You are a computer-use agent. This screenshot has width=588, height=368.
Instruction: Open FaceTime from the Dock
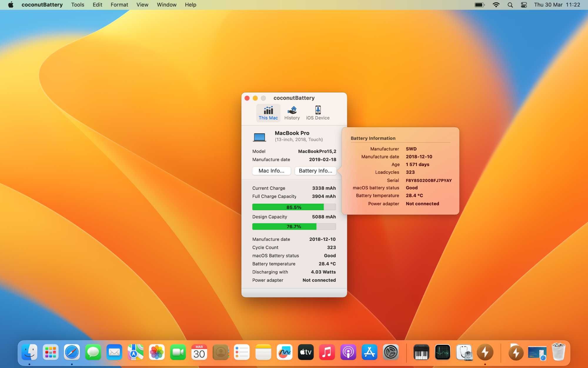click(x=178, y=352)
